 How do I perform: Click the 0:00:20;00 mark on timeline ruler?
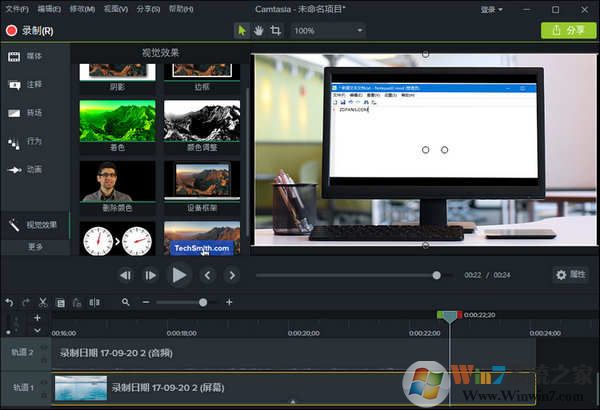point(303,333)
